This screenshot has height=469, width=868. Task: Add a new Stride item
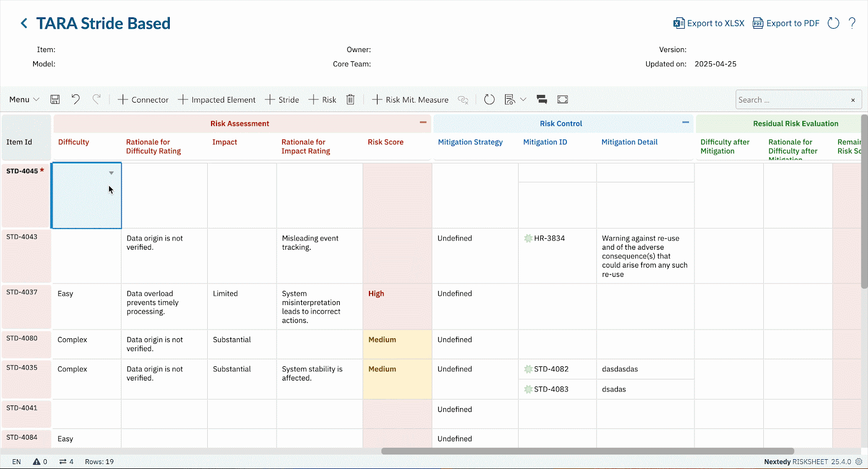[x=282, y=99]
